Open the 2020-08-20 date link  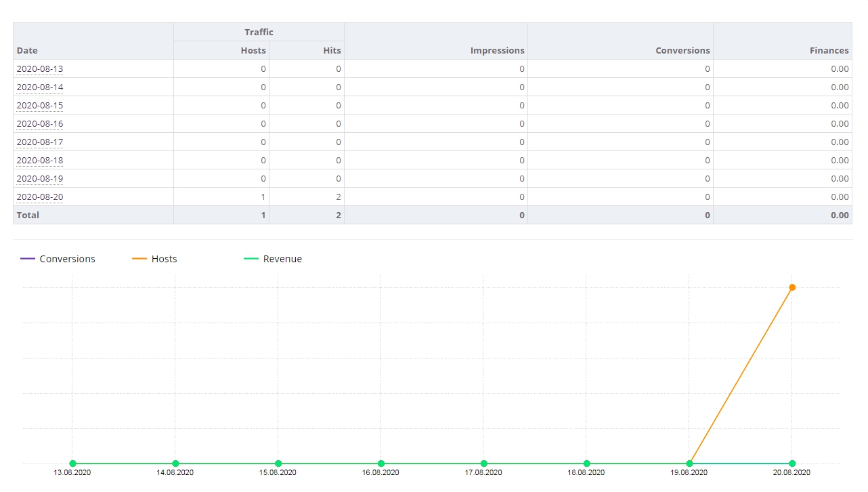(x=40, y=197)
